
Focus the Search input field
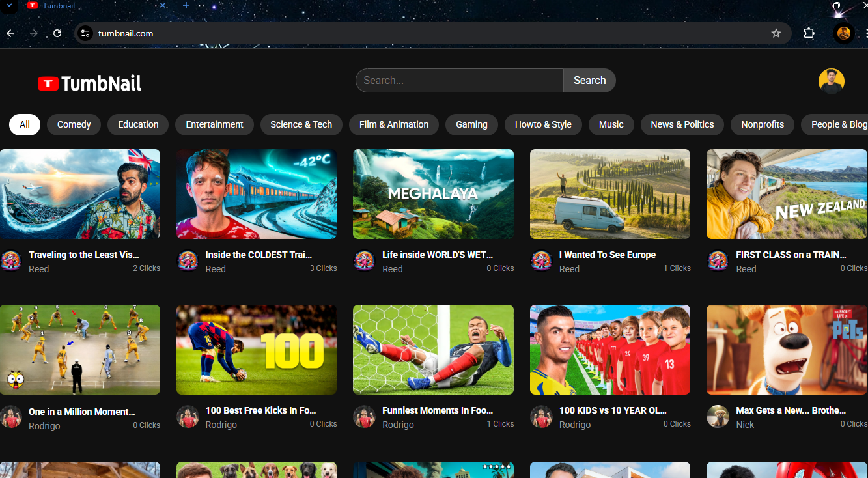point(459,80)
